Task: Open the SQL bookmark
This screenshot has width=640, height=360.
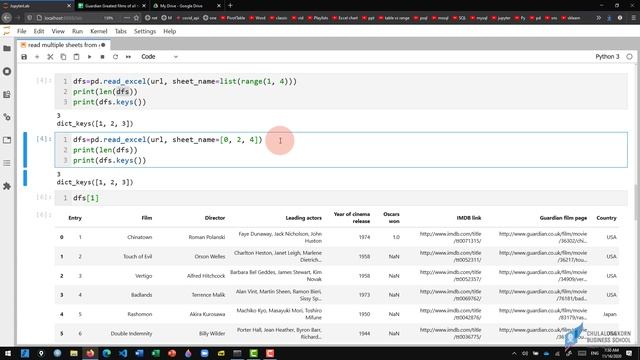Action: [x=459, y=18]
